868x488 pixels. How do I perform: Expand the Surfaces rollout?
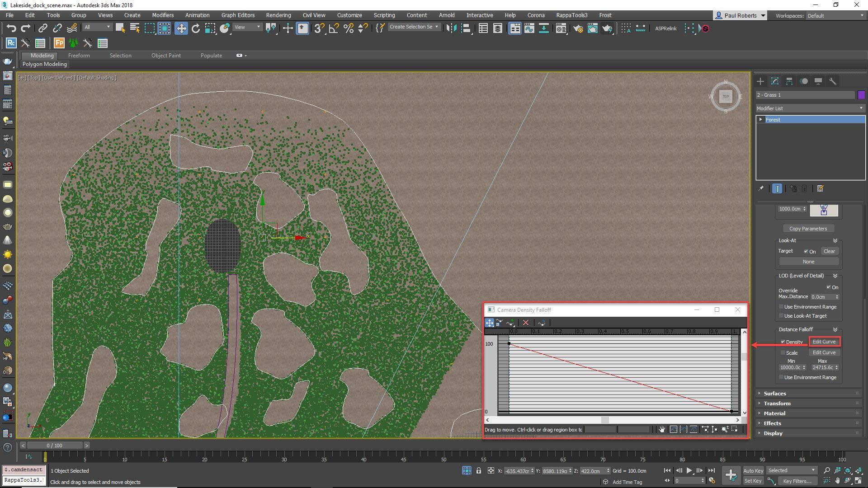(774, 393)
